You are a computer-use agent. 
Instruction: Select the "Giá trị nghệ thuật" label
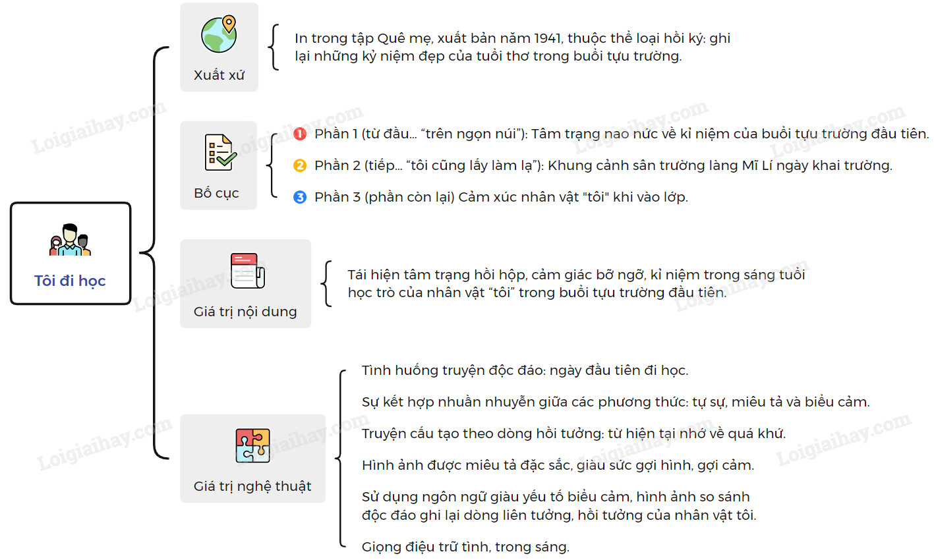tap(252, 486)
